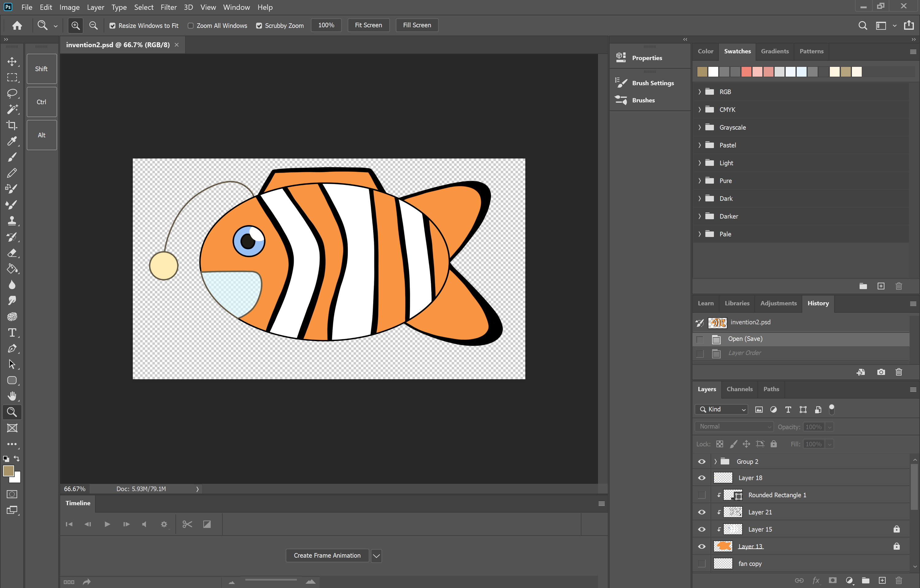The height and width of the screenshot is (588, 920).
Task: Click Create Frame Animation button
Action: click(x=327, y=556)
